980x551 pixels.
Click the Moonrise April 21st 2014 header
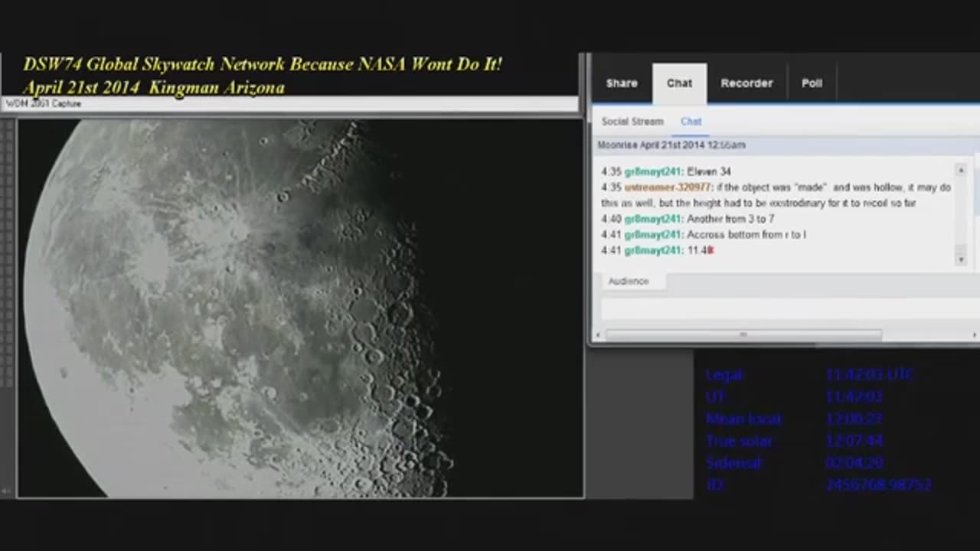pyautogui.click(x=671, y=145)
